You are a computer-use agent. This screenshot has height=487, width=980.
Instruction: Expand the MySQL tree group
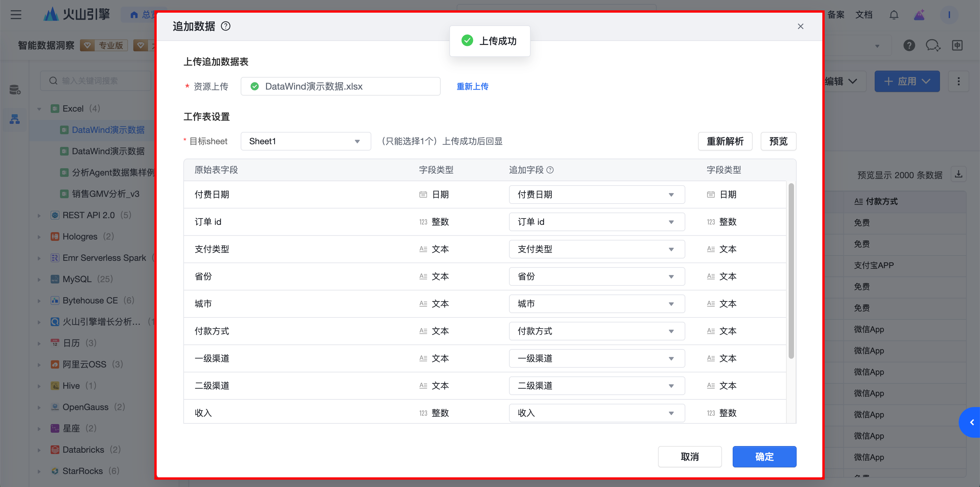point(39,279)
